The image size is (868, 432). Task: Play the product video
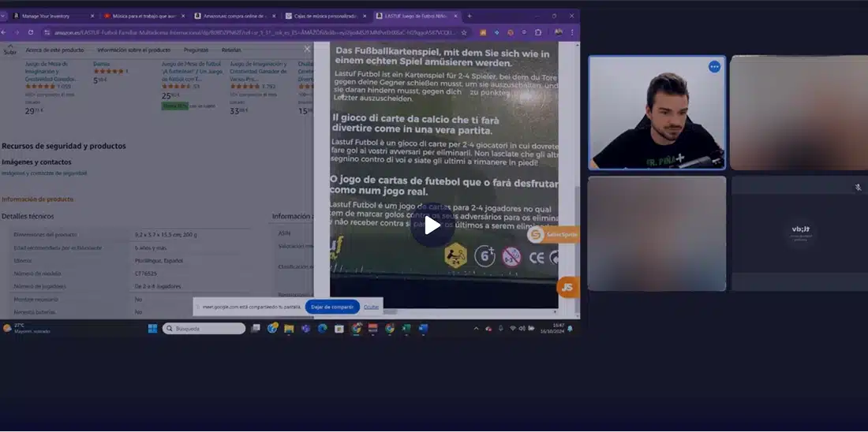click(432, 225)
